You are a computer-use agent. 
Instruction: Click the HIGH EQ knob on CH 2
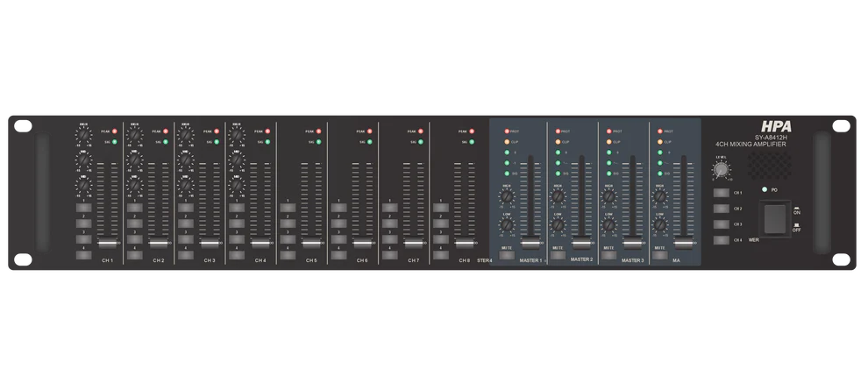click(133, 135)
